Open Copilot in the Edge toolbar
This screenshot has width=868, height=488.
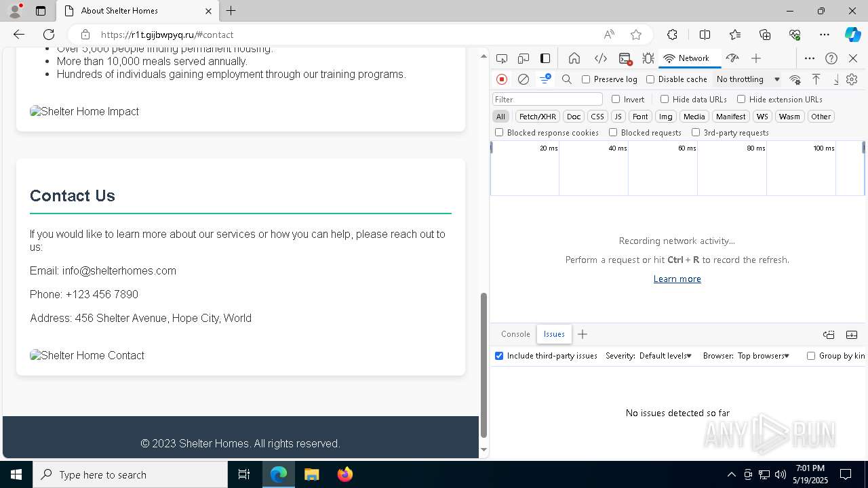tap(852, 35)
